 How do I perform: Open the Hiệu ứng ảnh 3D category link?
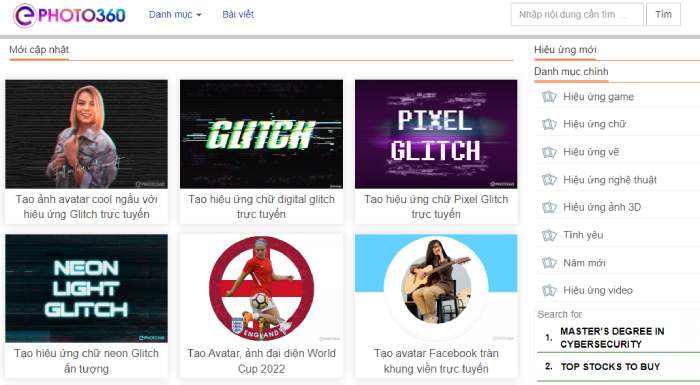[602, 207]
